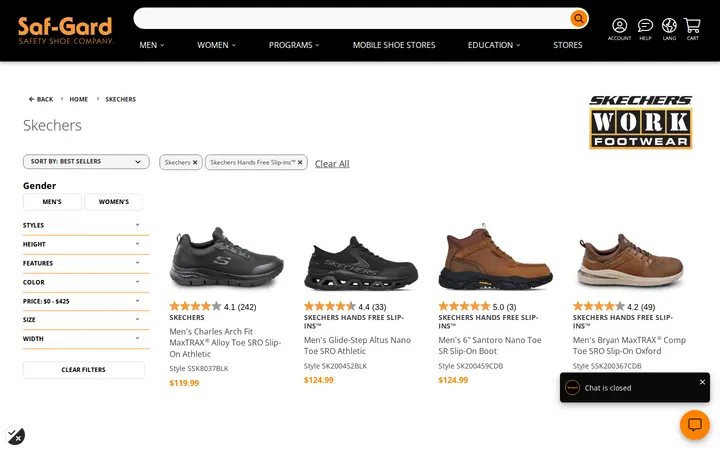This screenshot has height=450, width=720.
Task: Filter by Men's gender
Action: tap(52, 202)
